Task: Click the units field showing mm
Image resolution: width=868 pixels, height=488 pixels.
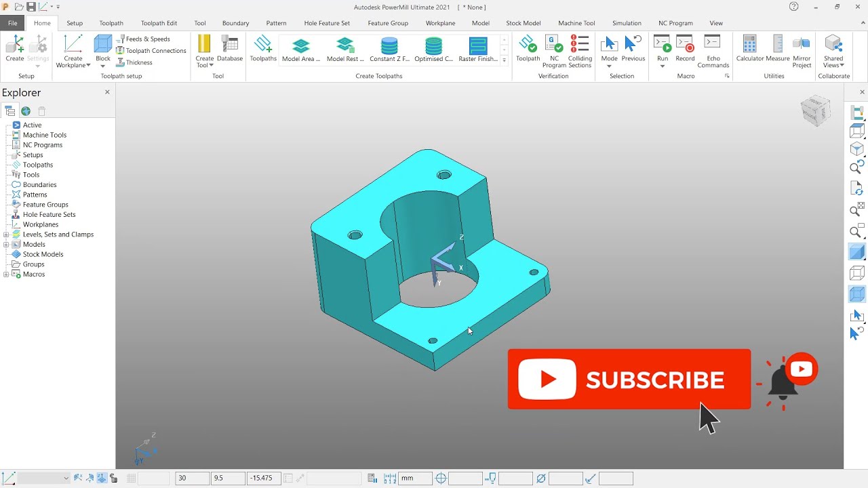Action: (415, 478)
